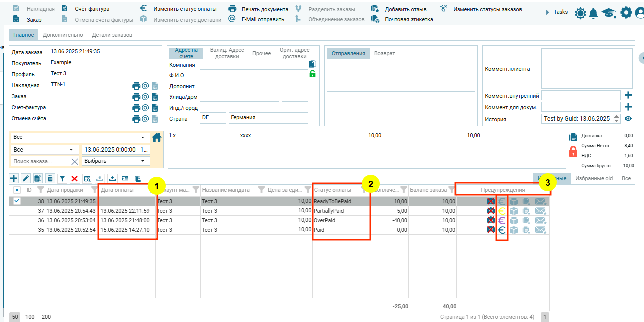Expand the top wide Все dropdown
Viewport: 644px width, 322px height.
click(80, 137)
